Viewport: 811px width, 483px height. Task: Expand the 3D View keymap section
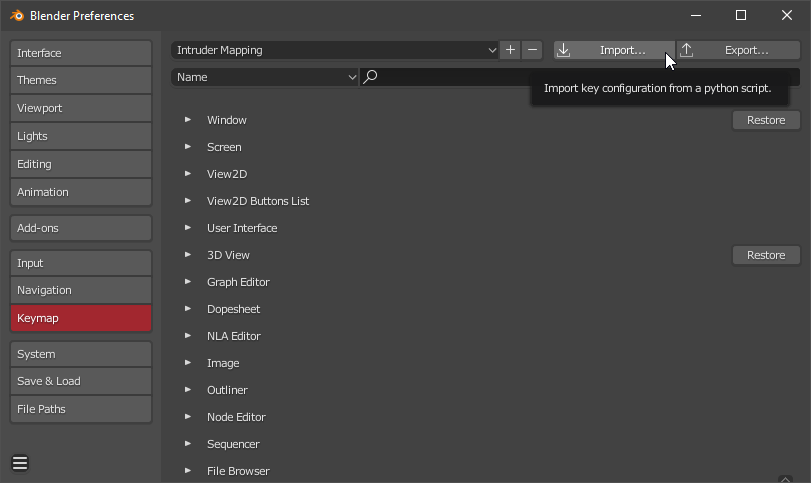point(187,255)
